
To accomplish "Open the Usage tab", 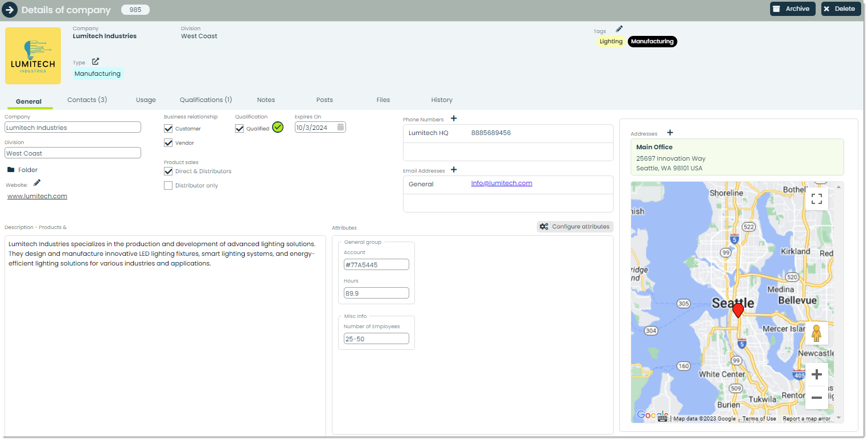I will (146, 100).
